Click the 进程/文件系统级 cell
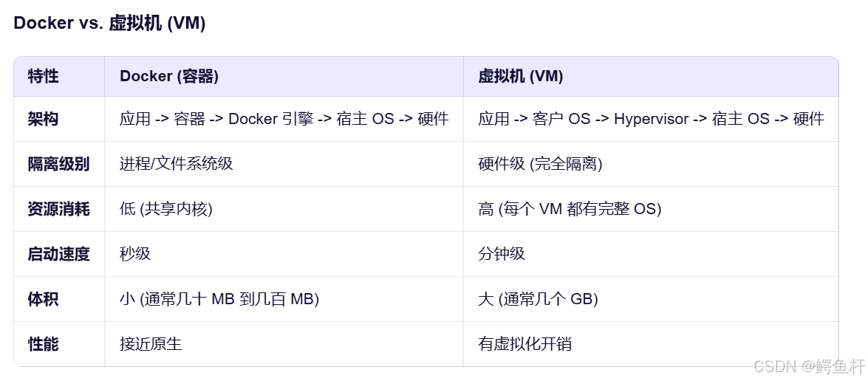The width and height of the screenshot is (868, 381). coord(177,164)
